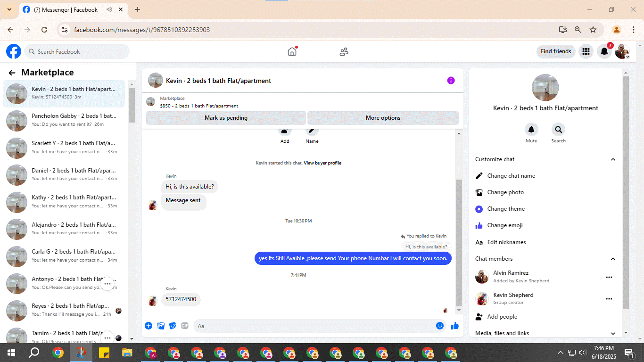Open Pancholon Gabby's conversation
Viewport: 644px width, 362px height.
(x=64, y=121)
